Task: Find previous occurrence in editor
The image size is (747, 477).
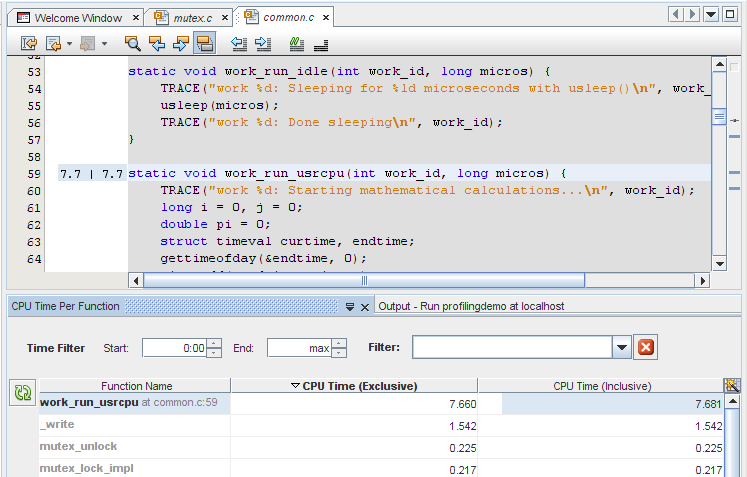Action: pos(156,43)
